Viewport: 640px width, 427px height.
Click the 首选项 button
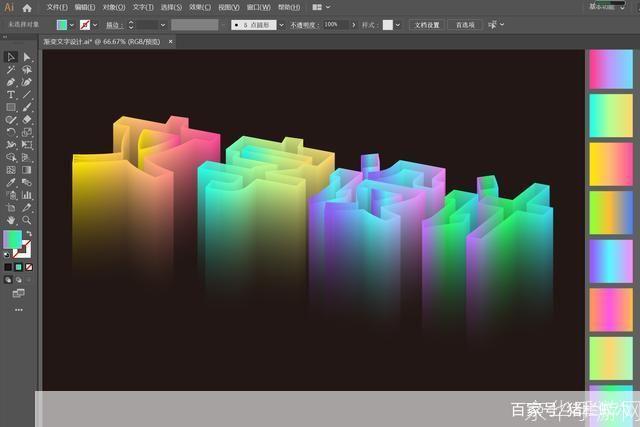point(466,24)
